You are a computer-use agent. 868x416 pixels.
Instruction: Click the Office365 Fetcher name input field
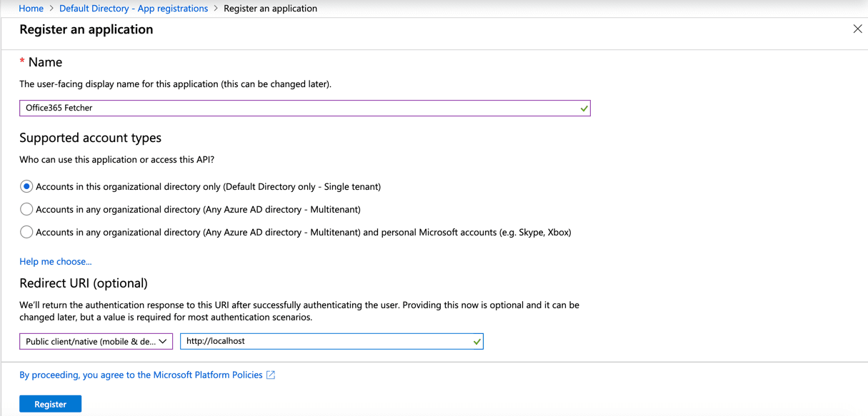pos(286,108)
